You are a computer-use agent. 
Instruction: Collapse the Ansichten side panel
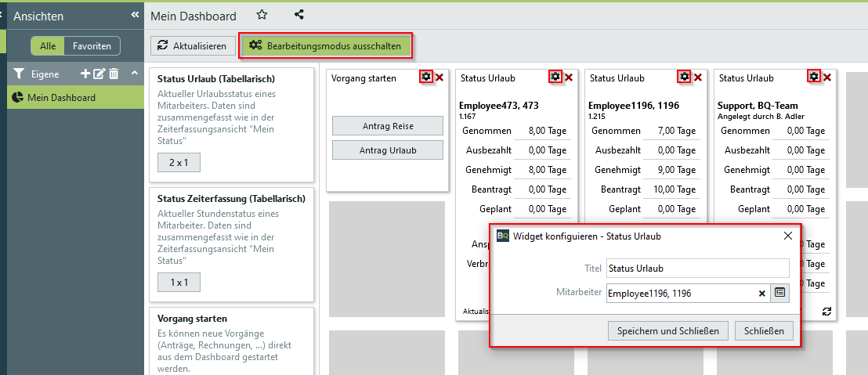134,16
